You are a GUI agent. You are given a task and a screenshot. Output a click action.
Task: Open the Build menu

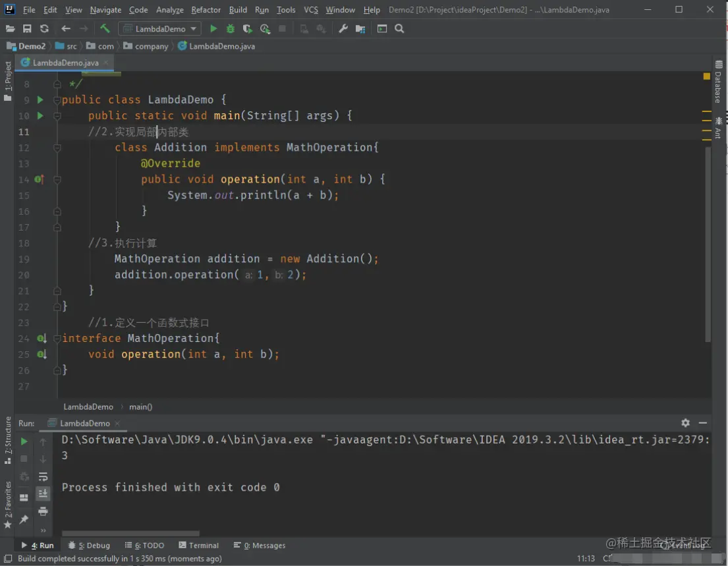pyautogui.click(x=238, y=10)
